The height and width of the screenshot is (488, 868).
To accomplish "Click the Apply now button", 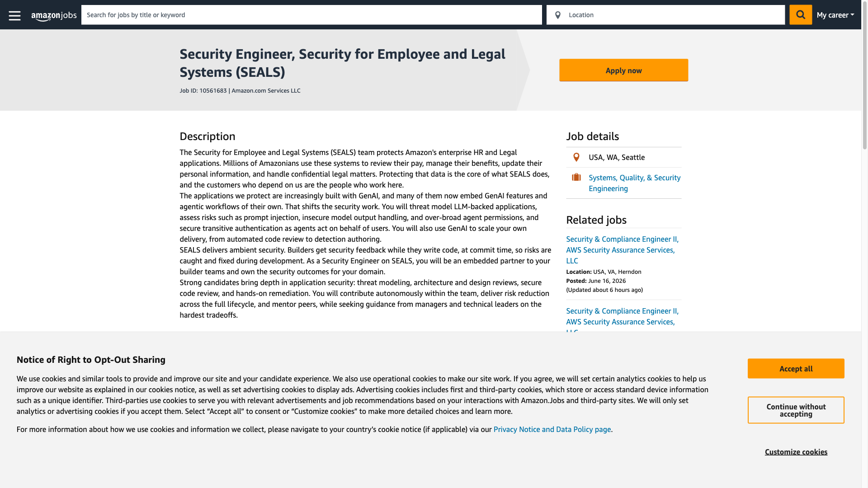I will tap(623, 70).
